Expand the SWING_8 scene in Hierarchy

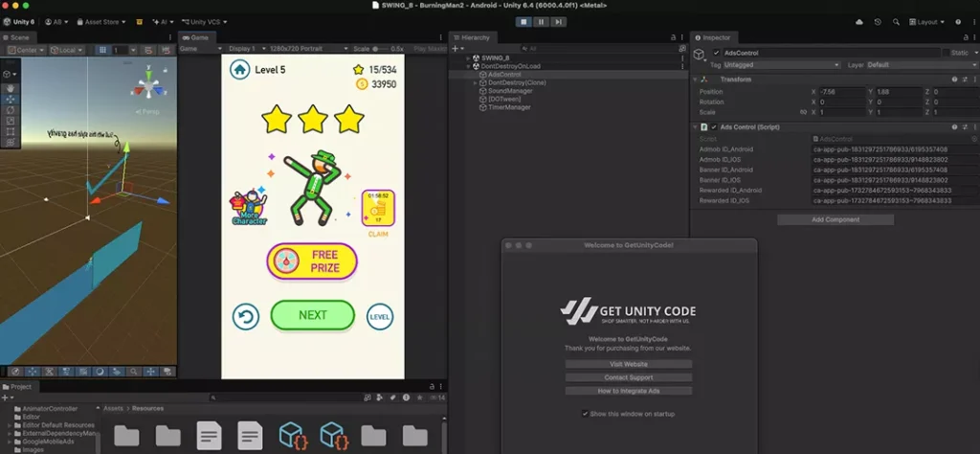coord(468,58)
